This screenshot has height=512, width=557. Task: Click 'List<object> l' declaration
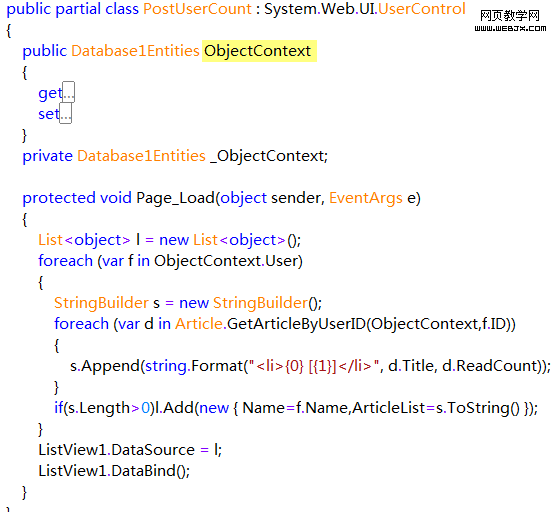[x=89, y=240]
